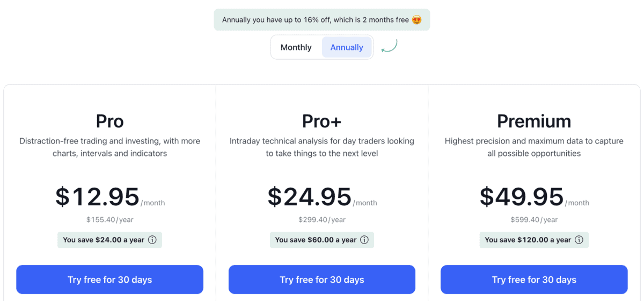The height and width of the screenshot is (301, 644).
Task: Click the Pro plan title
Action: click(109, 121)
